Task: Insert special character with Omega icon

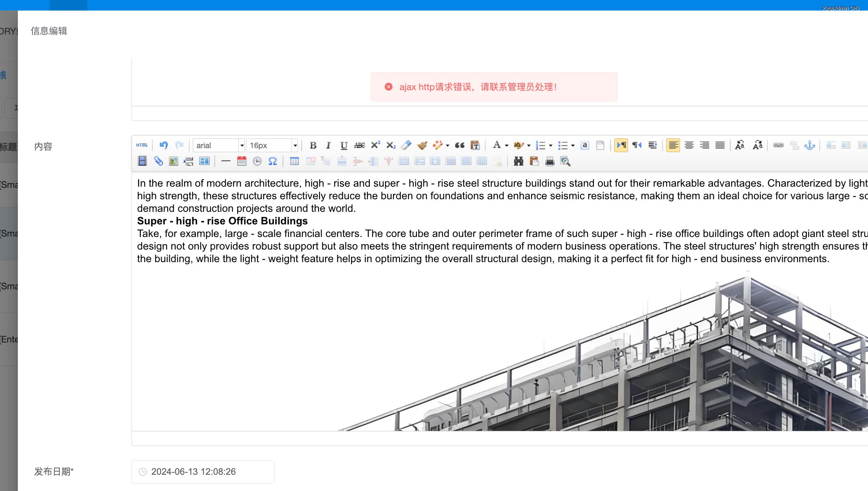Action: [272, 162]
